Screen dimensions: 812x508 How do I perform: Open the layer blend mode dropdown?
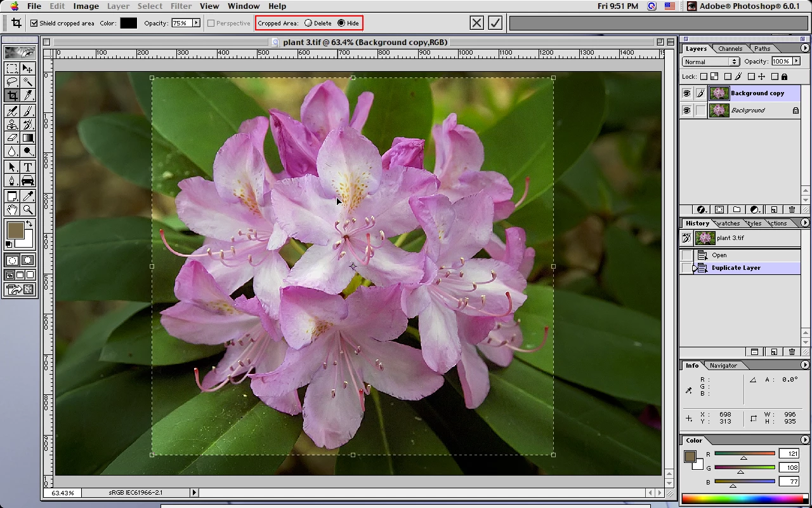pyautogui.click(x=710, y=62)
